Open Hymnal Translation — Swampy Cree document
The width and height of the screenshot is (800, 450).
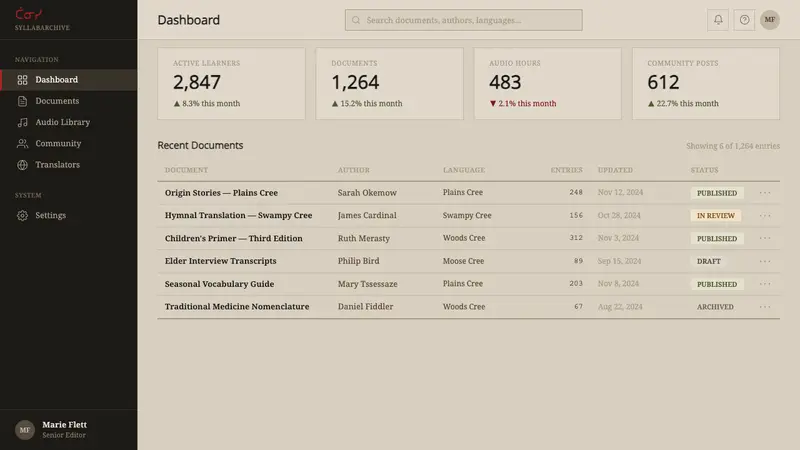tap(238, 215)
